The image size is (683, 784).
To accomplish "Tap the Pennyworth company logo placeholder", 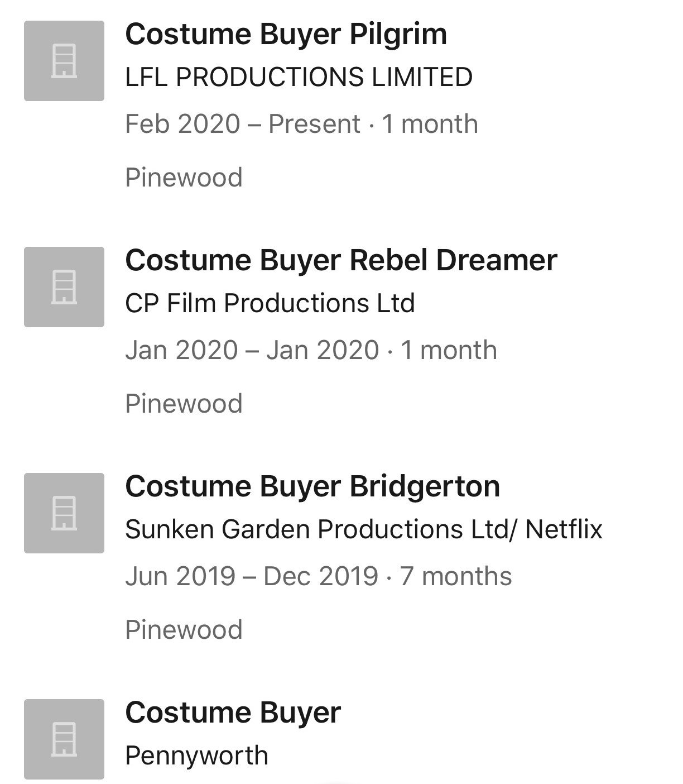I will 64,739.
